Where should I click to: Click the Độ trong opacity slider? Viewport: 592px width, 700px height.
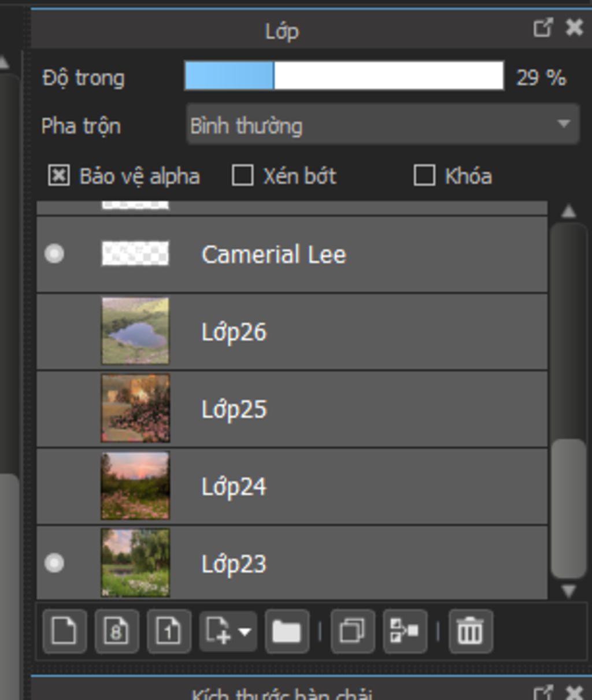[x=343, y=76]
